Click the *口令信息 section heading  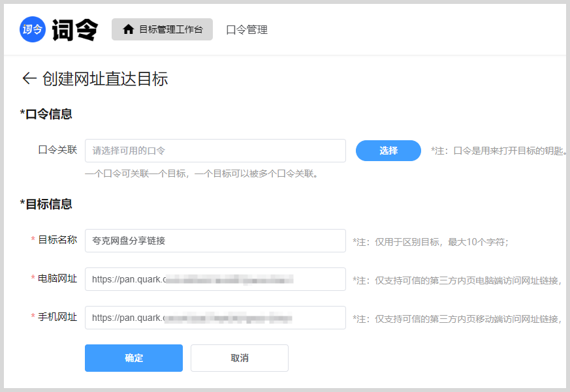46,114
